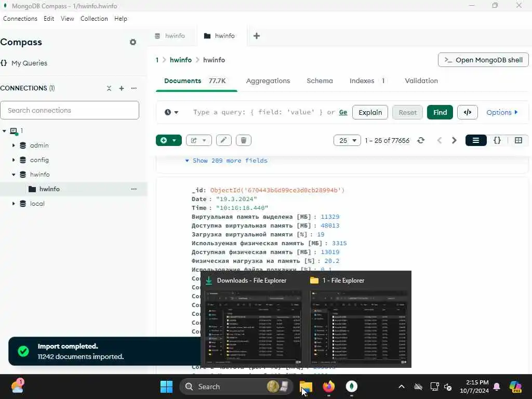Switch to Aggregations tab
532x399 pixels.
[x=268, y=81]
